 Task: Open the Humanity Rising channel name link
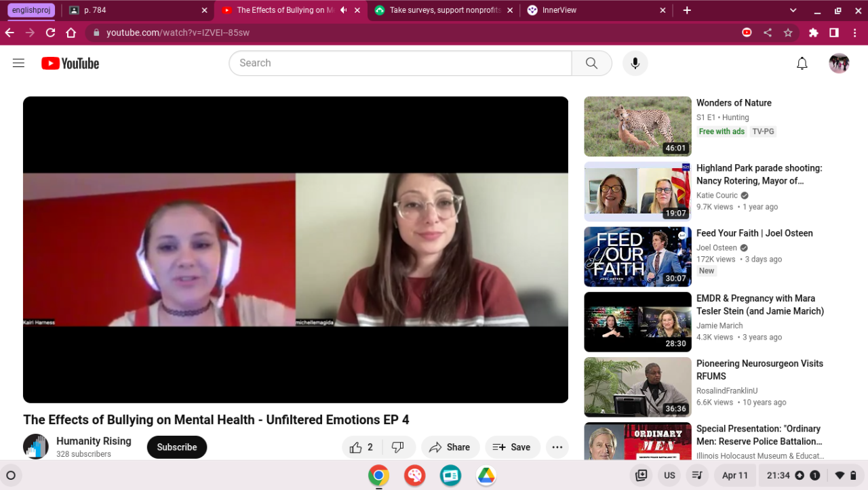(x=94, y=441)
